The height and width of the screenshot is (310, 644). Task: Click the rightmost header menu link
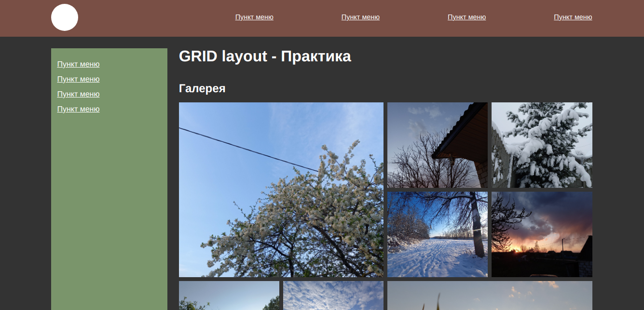tap(573, 17)
